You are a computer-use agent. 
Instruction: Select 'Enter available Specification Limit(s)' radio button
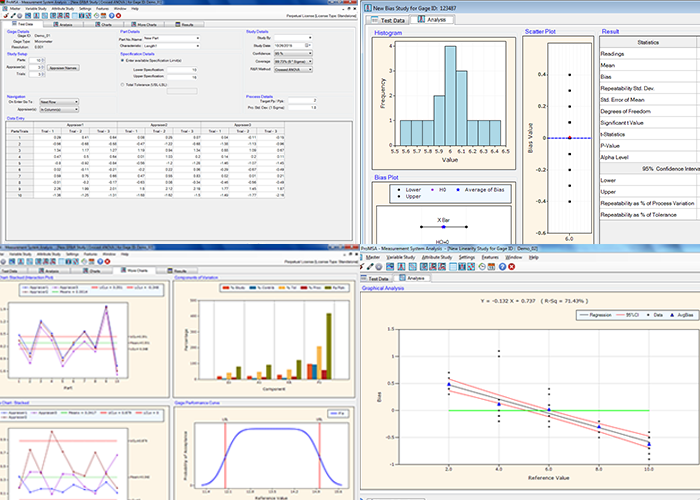(123, 61)
